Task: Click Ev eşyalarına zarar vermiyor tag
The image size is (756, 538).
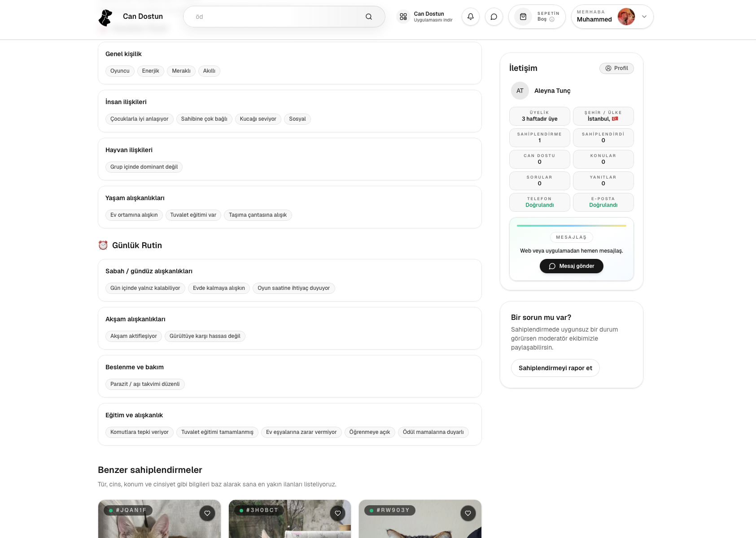Action: pyautogui.click(x=302, y=432)
